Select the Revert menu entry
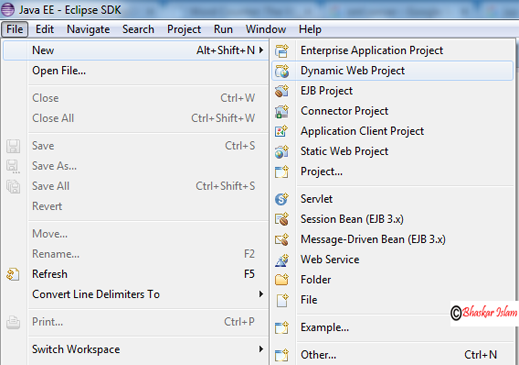This screenshot has width=519, height=365. pos(136,206)
